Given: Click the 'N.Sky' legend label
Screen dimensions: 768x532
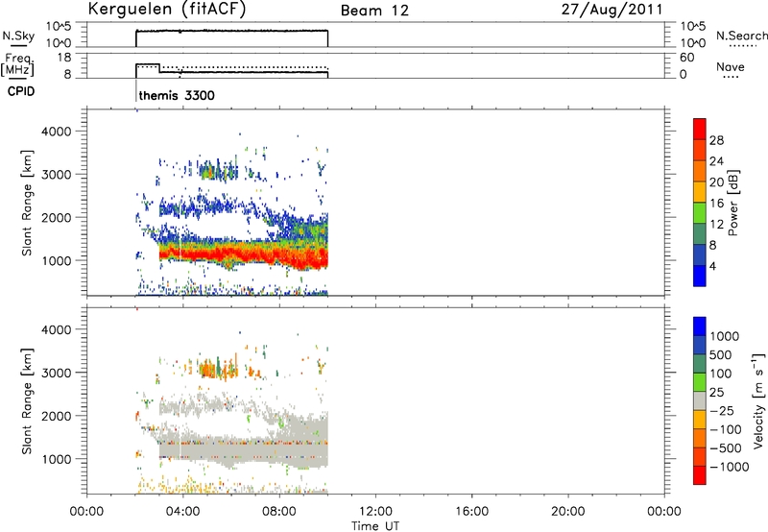Looking at the screenshot, I should 18,36.
